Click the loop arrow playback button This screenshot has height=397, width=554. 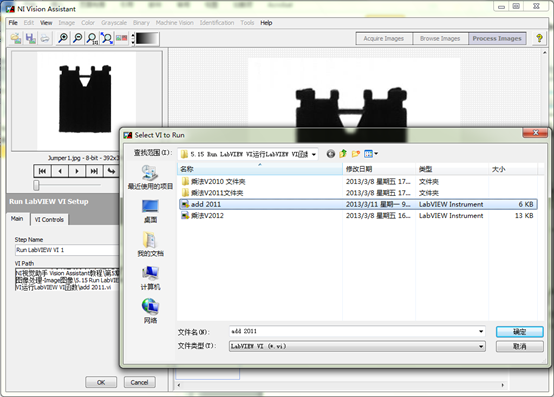pos(111,171)
